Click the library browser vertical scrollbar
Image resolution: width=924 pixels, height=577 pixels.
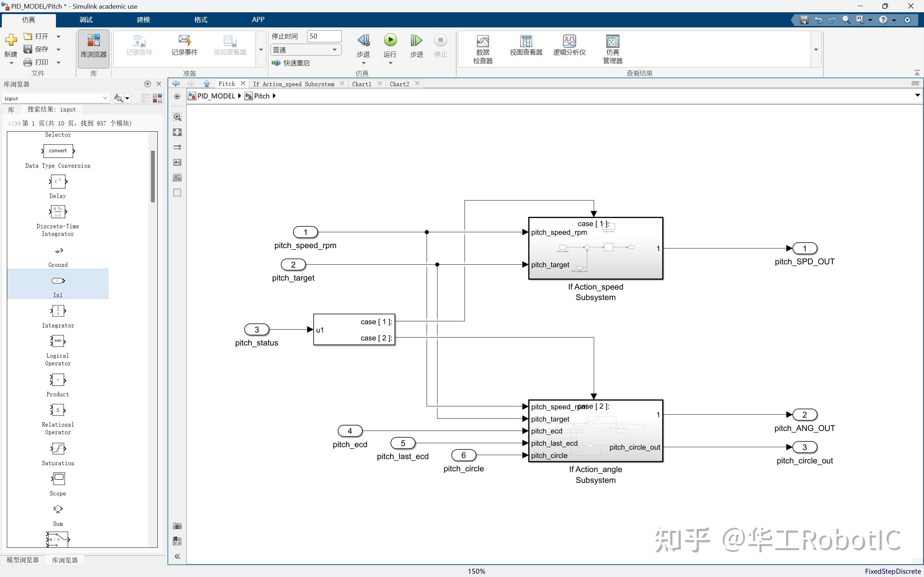(153, 176)
